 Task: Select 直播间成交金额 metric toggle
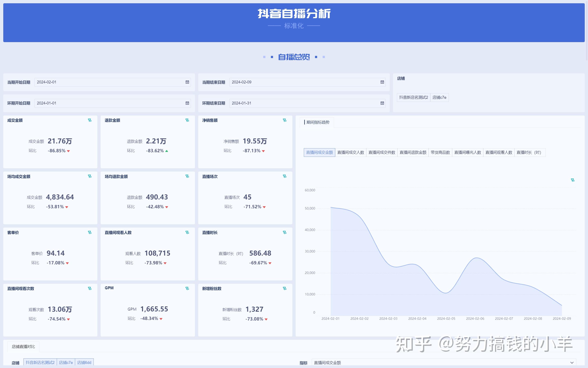click(x=319, y=152)
